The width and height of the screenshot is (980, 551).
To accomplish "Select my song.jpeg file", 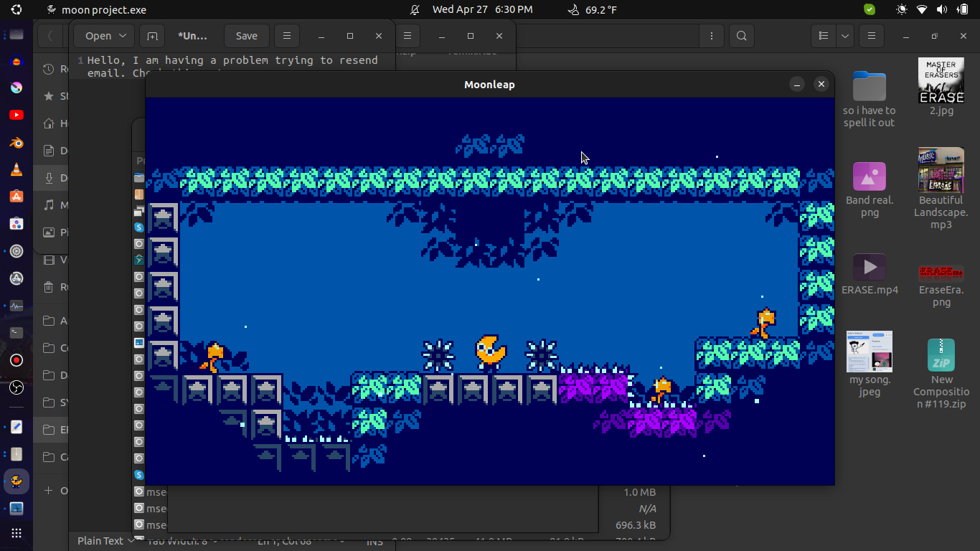I will (870, 364).
